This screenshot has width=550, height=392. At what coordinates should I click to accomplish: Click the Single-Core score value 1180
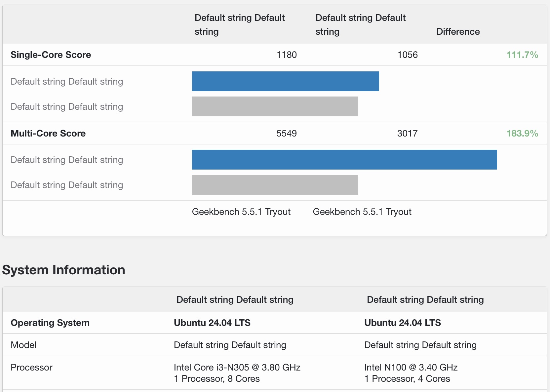pyautogui.click(x=286, y=55)
